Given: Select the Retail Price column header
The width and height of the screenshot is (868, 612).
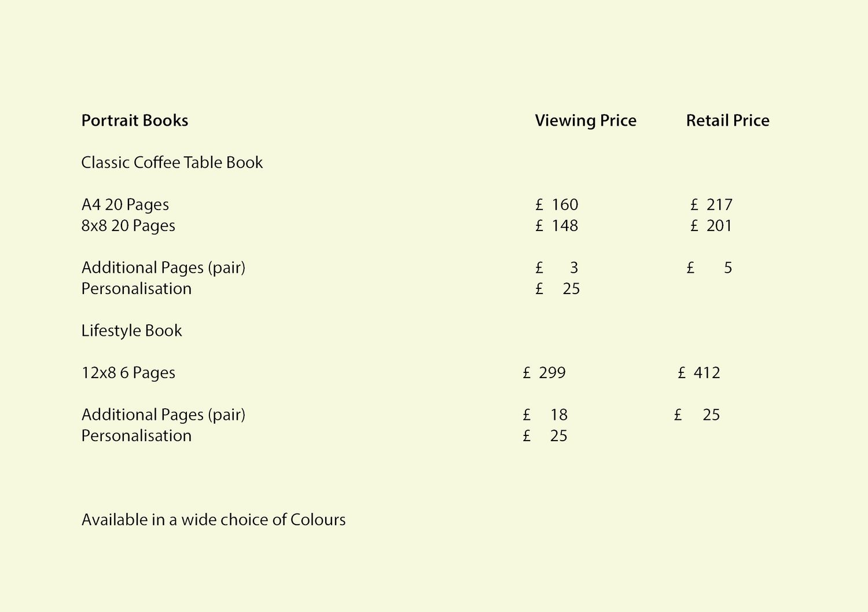Looking at the screenshot, I should click(x=728, y=120).
